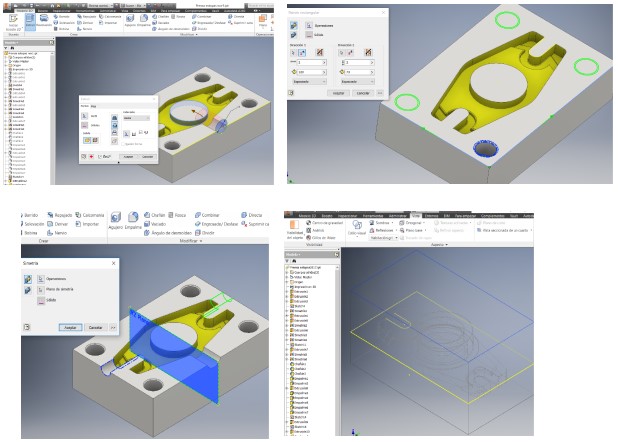The width and height of the screenshot is (618, 442).
Task: Click the model browser scrollbar in bottom-right window
Action: click(x=337, y=350)
